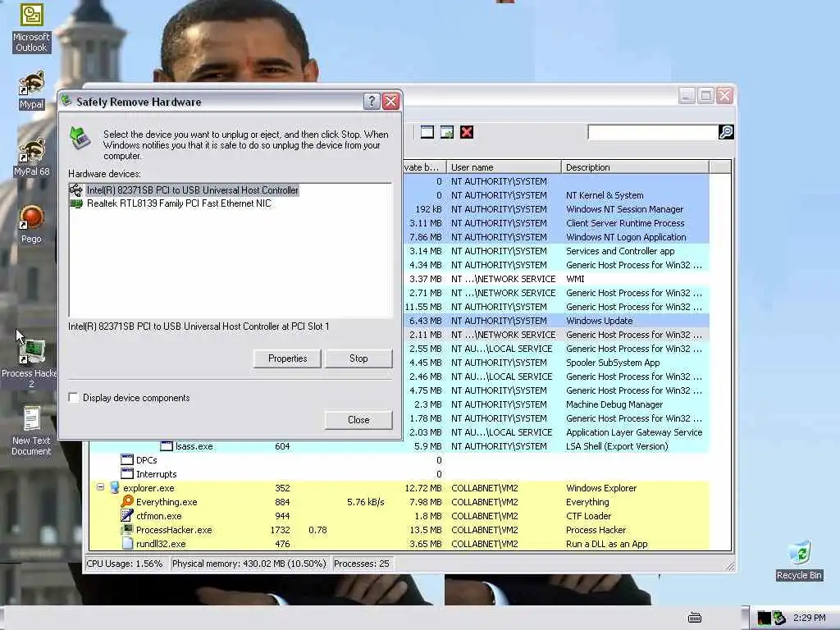
Task: Click the CPU Usage status bar entry
Action: 125,564
